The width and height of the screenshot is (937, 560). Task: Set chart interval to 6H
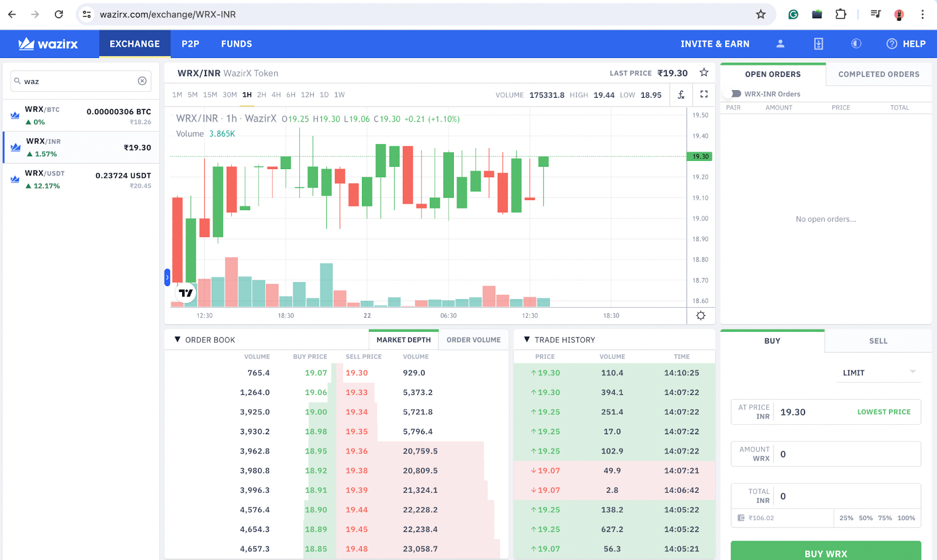click(x=291, y=95)
